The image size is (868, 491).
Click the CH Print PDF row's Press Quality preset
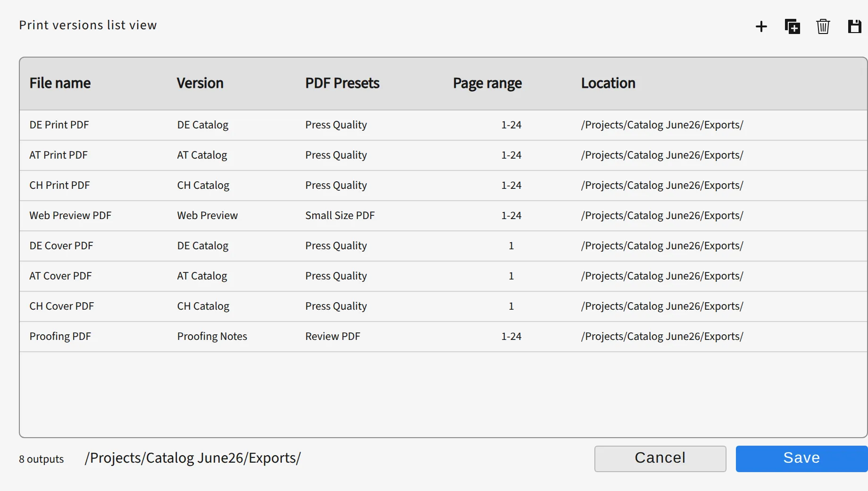336,186
